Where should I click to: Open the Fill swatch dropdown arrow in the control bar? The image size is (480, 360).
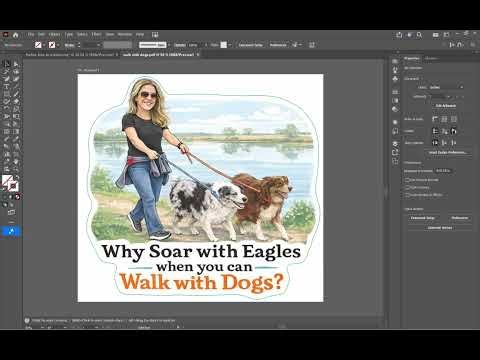[x=44, y=45]
